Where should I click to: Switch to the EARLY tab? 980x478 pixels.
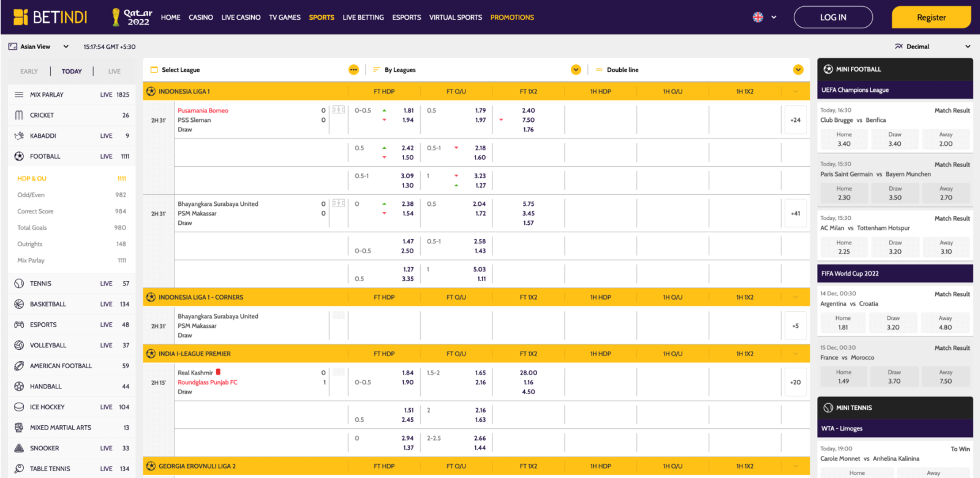(x=29, y=72)
